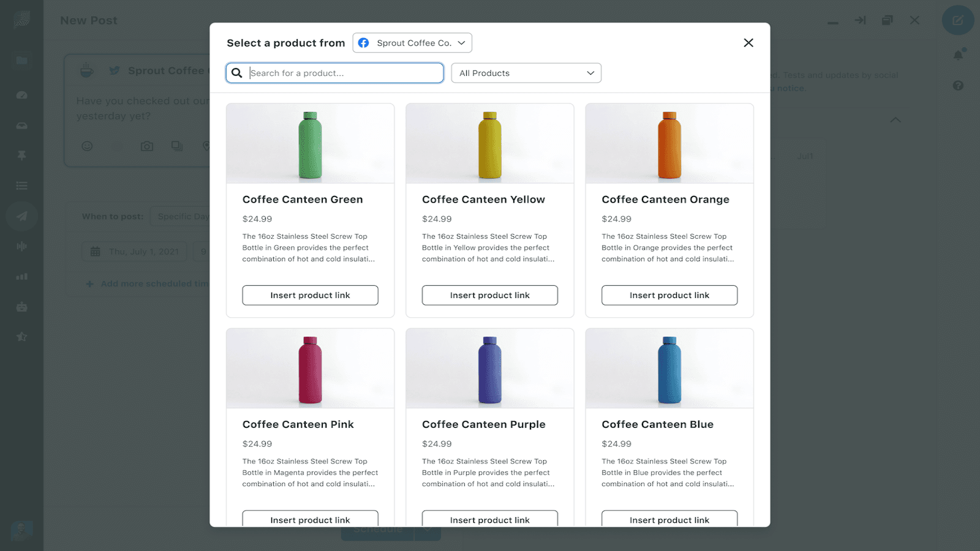Open the Help question mark icon
The image size is (980, 551).
959,86
